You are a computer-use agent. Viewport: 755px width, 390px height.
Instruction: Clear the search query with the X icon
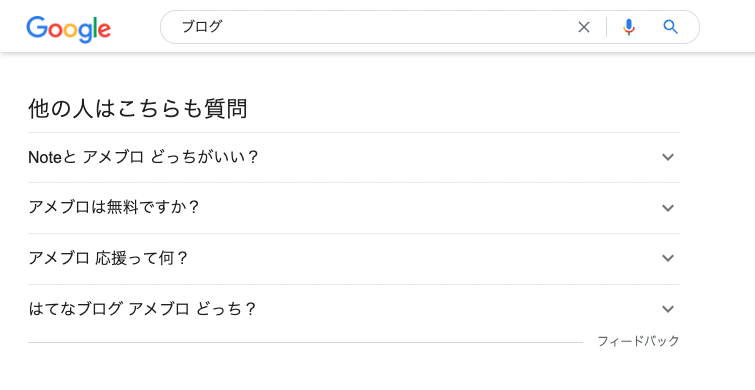pyautogui.click(x=584, y=27)
